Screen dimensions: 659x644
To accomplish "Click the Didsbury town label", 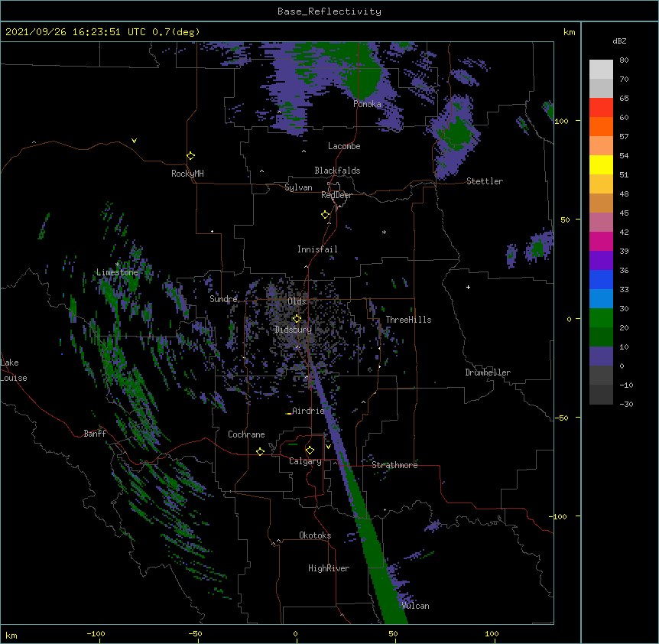I will [x=293, y=330].
